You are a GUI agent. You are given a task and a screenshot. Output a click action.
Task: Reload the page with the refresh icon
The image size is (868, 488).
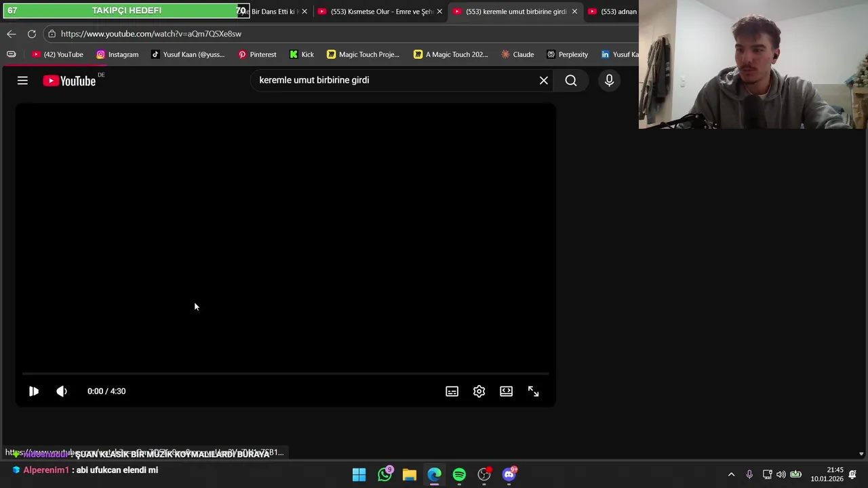click(32, 34)
